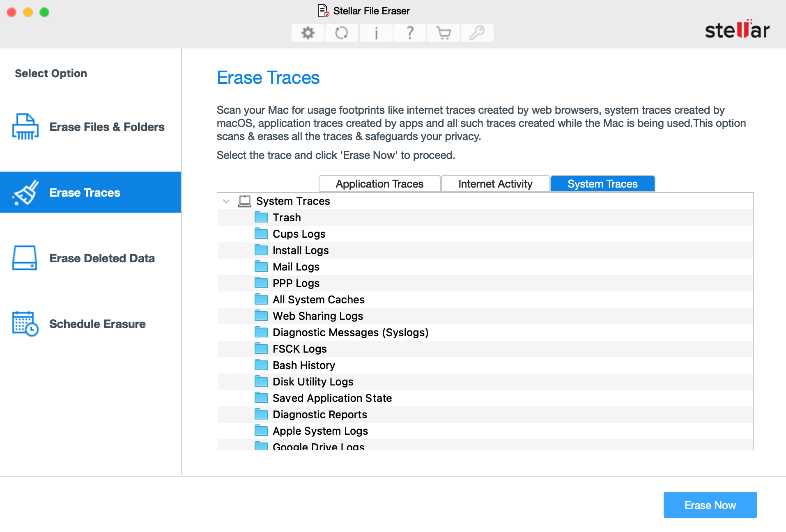Image resolution: width=786 pixels, height=532 pixels.
Task: Click the Cups Logs folder icon
Action: coord(261,234)
